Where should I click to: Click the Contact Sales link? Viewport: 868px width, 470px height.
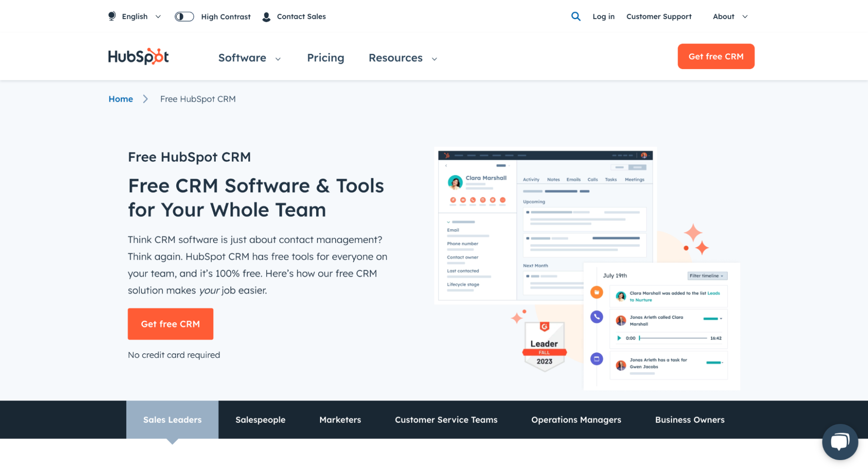[x=301, y=17]
